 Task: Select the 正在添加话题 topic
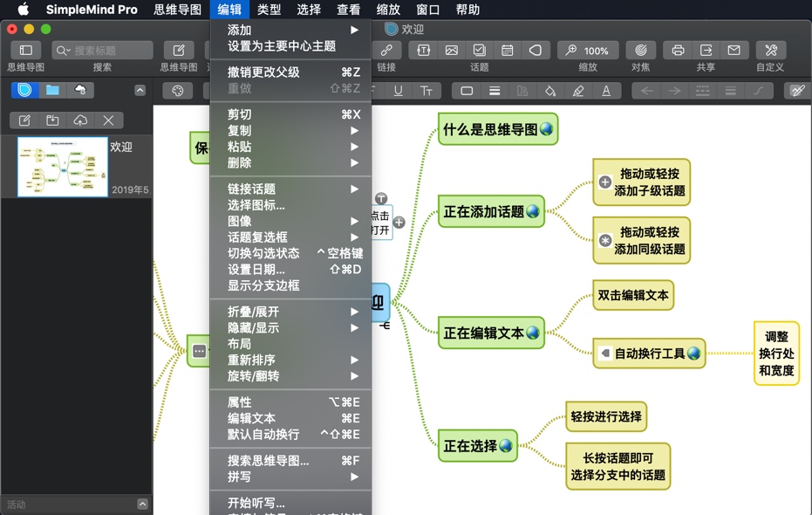pos(491,211)
